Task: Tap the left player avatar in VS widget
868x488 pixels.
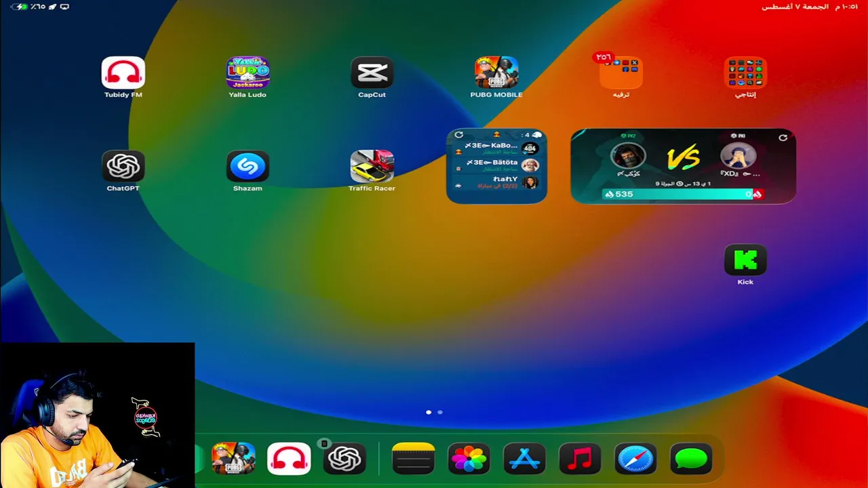Action: click(629, 156)
